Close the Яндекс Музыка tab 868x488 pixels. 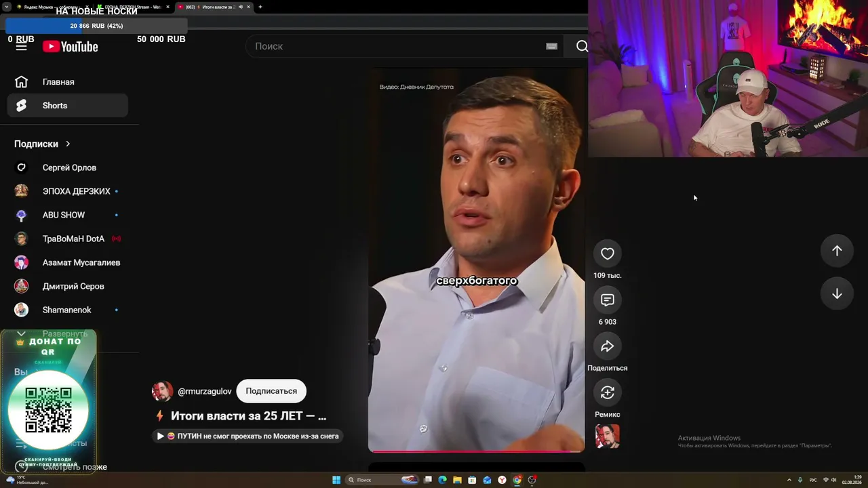87,7
